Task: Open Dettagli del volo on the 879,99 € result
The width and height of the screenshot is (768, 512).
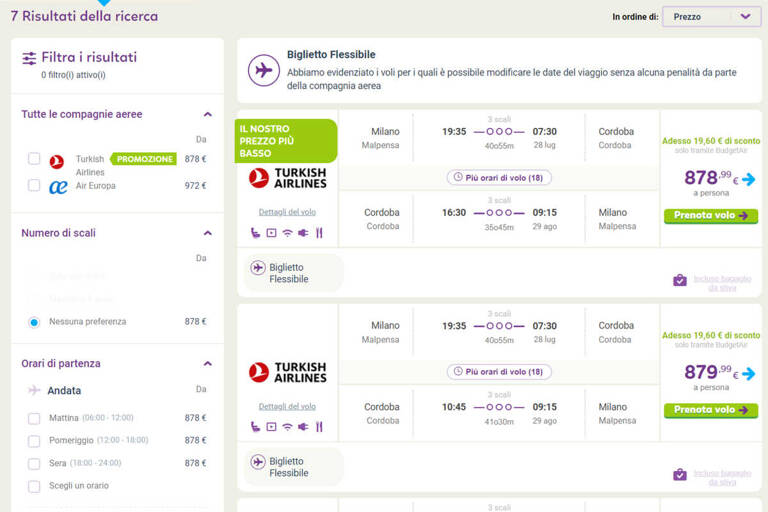Action: pyautogui.click(x=287, y=406)
